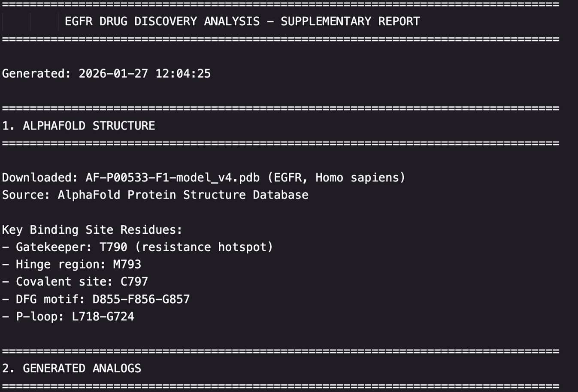This screenshot has height=392, width=578.
Task: Click the timestamp '12:04:25'
Action: (183, 73)
